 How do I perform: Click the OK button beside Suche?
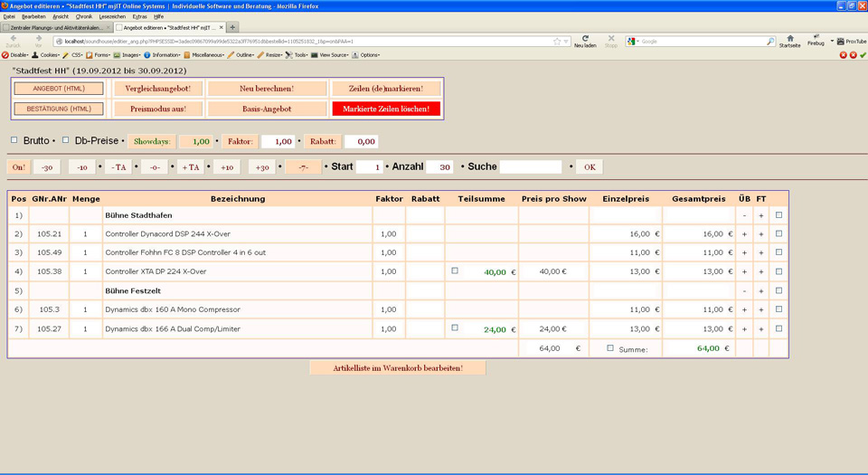(590, 167)
